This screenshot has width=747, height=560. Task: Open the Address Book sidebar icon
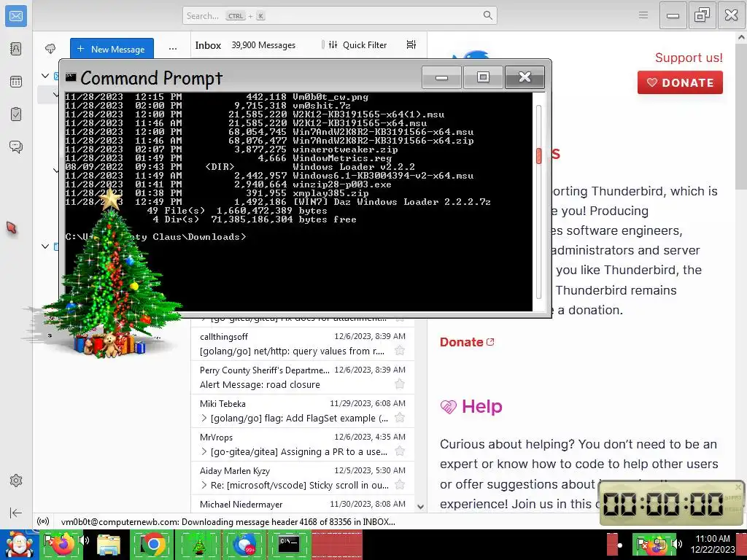coord(16,49)
